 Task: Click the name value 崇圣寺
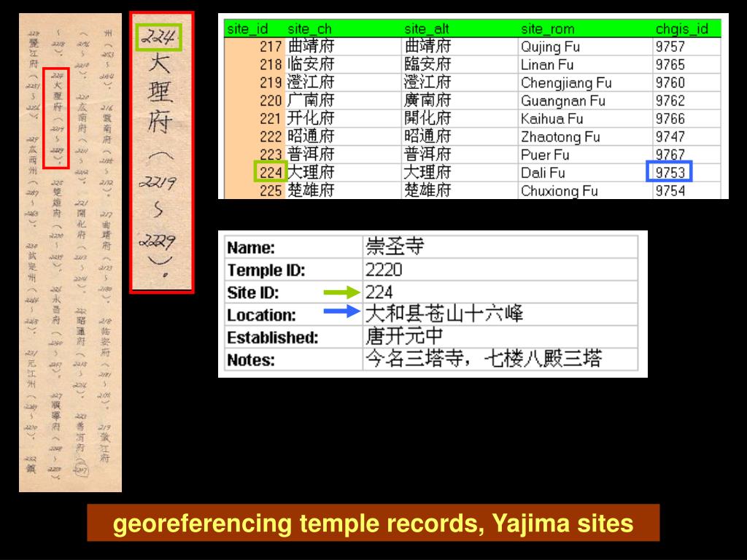click(395, 246)
